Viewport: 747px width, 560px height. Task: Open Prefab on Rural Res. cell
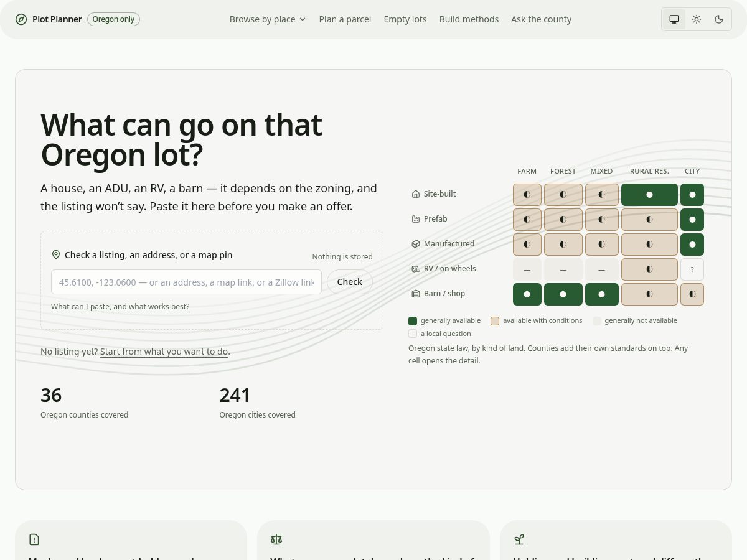point(649,220)
